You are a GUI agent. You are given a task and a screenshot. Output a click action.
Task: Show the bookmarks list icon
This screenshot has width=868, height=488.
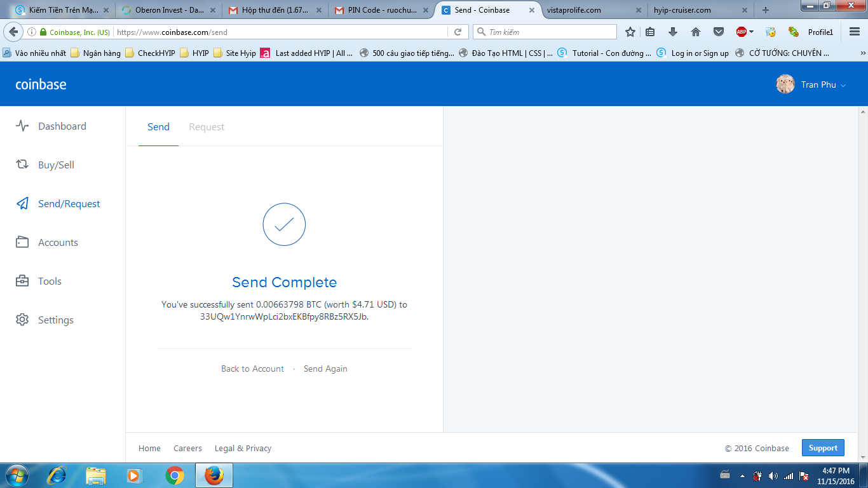click(x=650, y=32)
